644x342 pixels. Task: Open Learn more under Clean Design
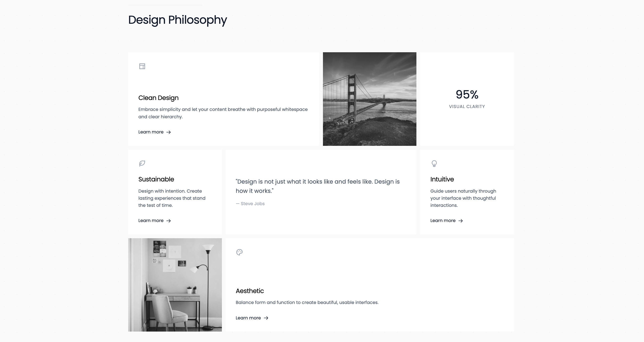click(x=155, y=132)
